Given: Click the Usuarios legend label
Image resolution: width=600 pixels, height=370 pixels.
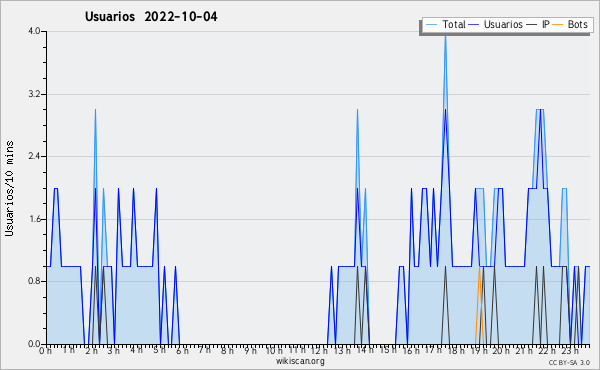Looking at the screenshot, I should pyautogui.click(x=503, y=24).
